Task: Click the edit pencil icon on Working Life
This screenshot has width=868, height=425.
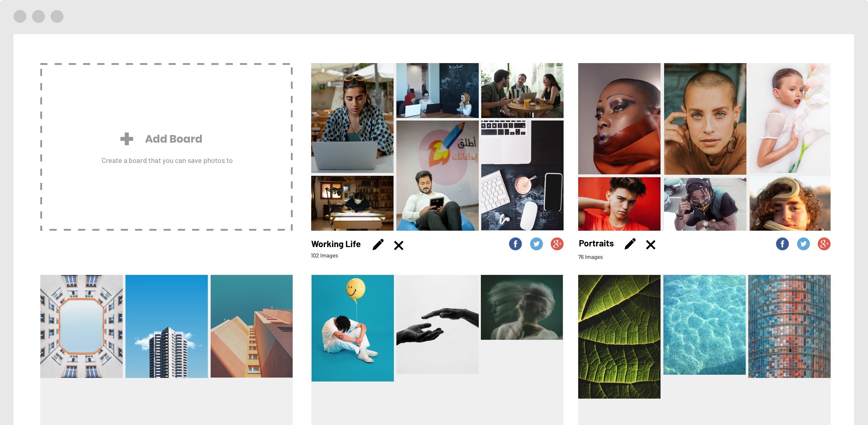Action: pyautogui.click(x=379, y=244)
